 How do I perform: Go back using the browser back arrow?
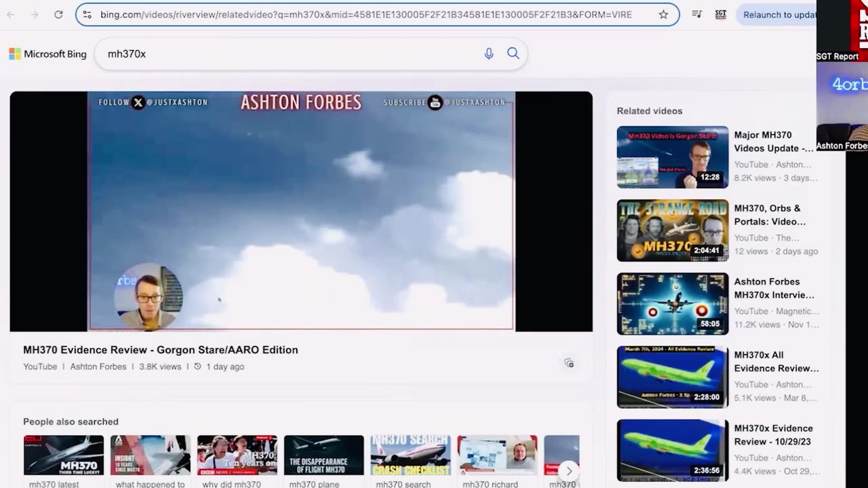pos(11,14)
